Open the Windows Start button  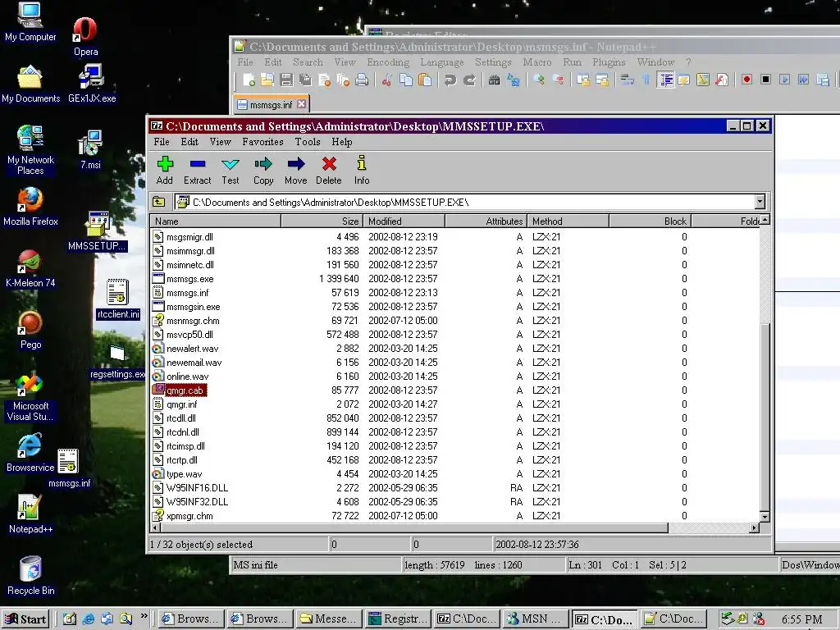tap(25, 619)
